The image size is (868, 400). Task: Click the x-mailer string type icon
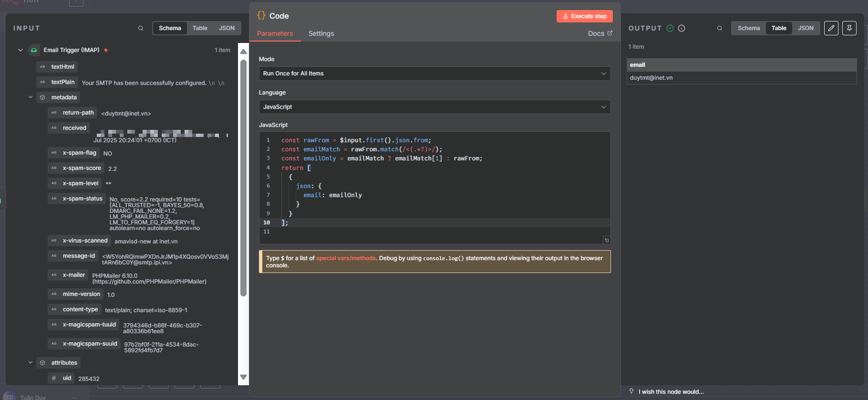click(x=54, y=275)
